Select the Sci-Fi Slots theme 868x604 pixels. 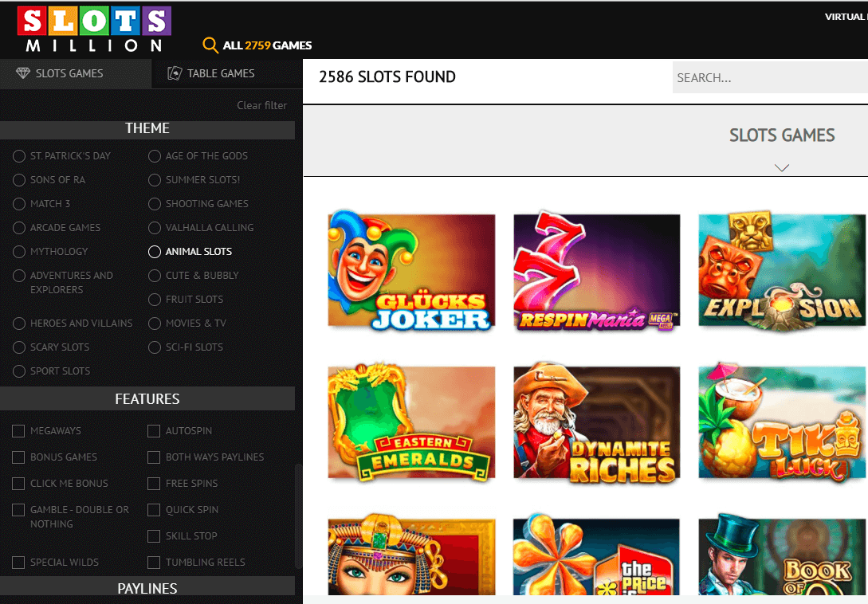155,347
